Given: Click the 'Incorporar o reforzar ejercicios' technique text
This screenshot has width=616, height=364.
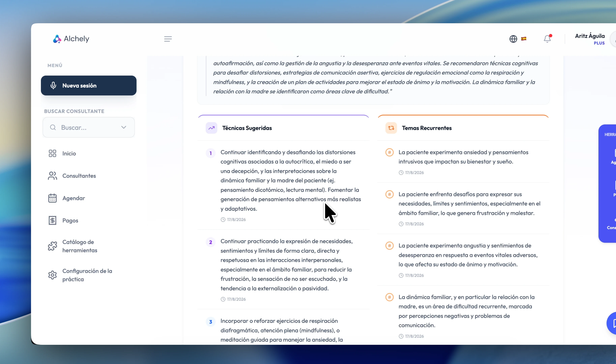Looking at the screenshot, I should pyautogui.click(x=282, y=330).
